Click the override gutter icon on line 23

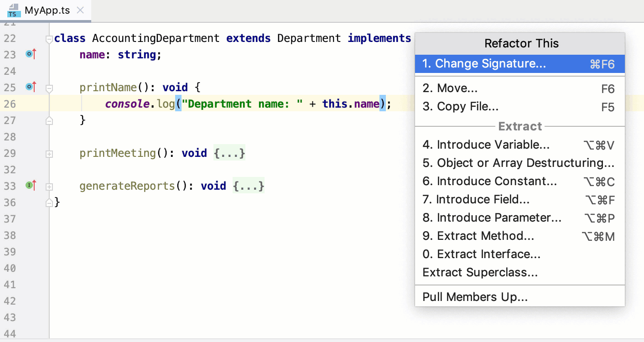(x=31, y=54)
